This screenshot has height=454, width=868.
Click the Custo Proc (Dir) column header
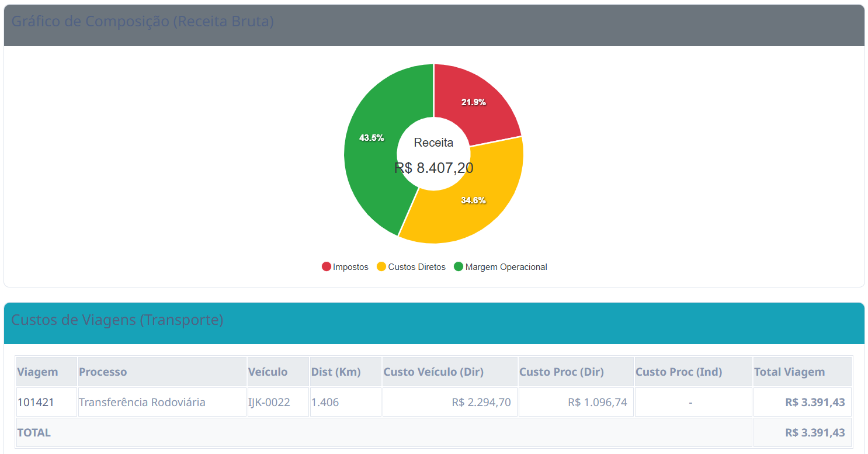coord(561,372)
